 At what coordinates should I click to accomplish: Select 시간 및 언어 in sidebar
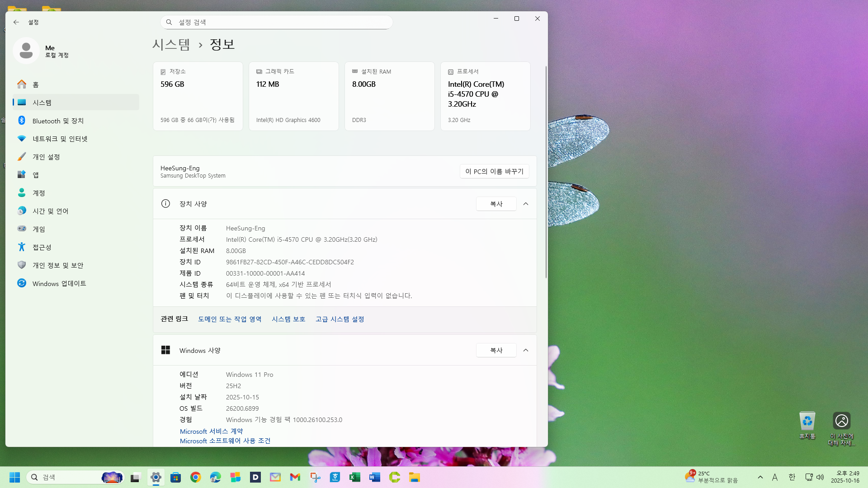[50, 211]
